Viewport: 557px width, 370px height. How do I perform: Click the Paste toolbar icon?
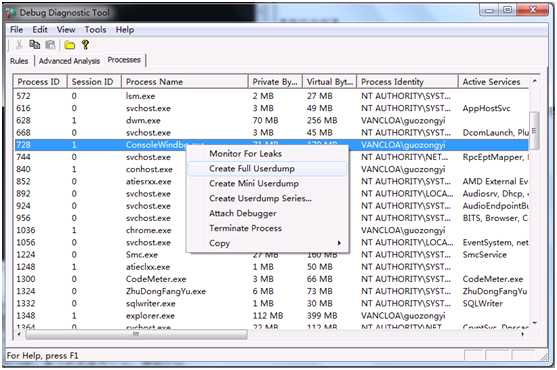click(x=50, y=45)
